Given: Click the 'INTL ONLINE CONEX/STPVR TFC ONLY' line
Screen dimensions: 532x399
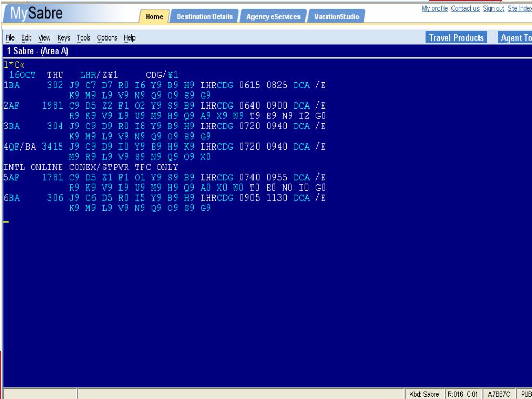Looking at the screenshot, I should pyautogui.click(x=90, y=167).
